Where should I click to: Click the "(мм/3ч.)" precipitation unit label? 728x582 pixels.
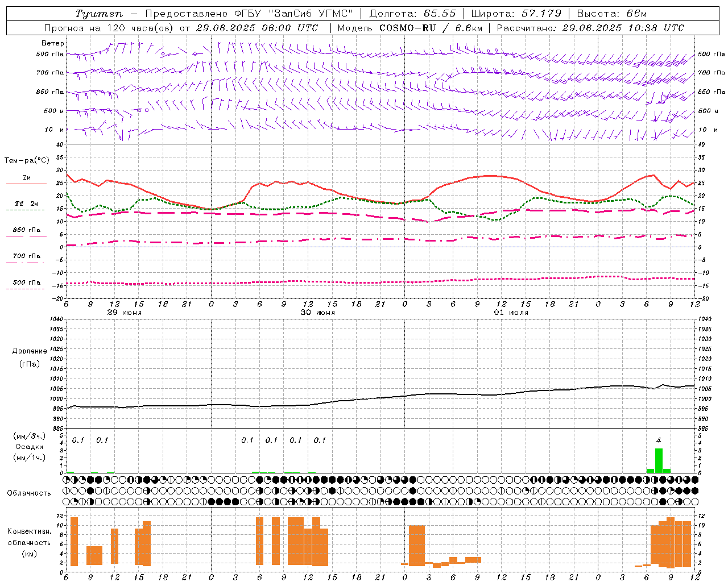30,436
